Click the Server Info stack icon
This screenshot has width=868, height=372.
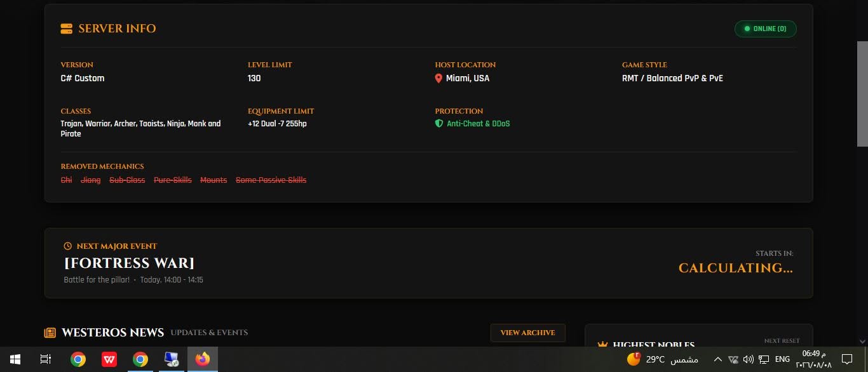tap(66, 29)
